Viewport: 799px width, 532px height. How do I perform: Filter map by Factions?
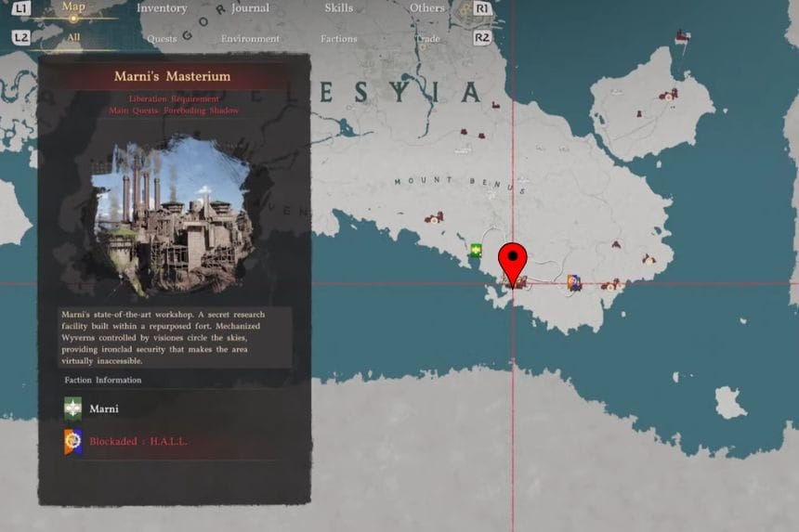[x=339, y=39]
